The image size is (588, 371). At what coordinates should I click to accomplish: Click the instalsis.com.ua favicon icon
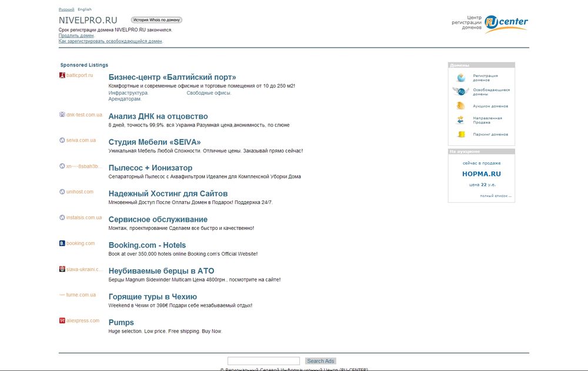[x=62, y=218]
